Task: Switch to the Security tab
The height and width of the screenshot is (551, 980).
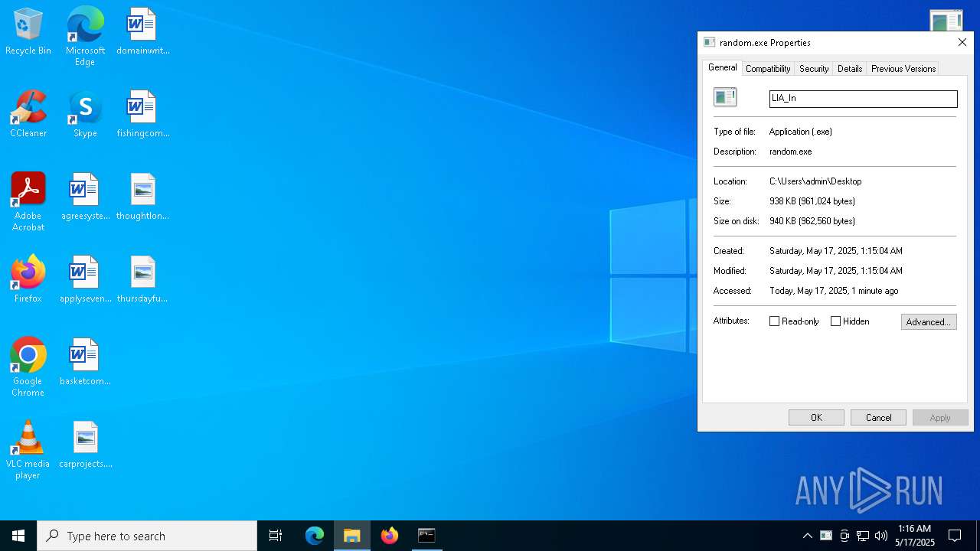Action: [814, 69]
